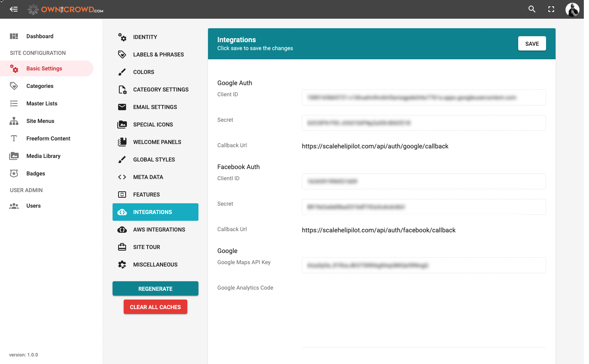This screenshot has width=589, height=364.
Task: Click the Email Settings envelope icon
Action: click(x=122, y=107)
